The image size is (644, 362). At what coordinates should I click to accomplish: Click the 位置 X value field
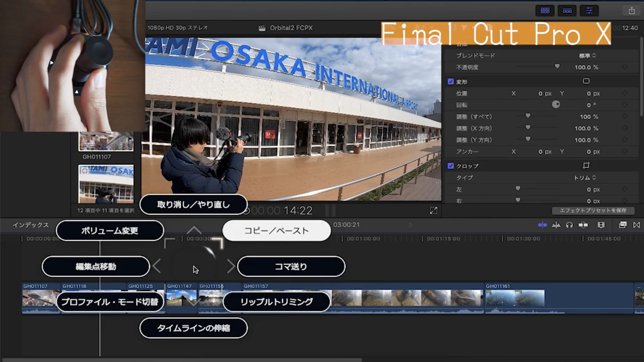pos(544,94)
